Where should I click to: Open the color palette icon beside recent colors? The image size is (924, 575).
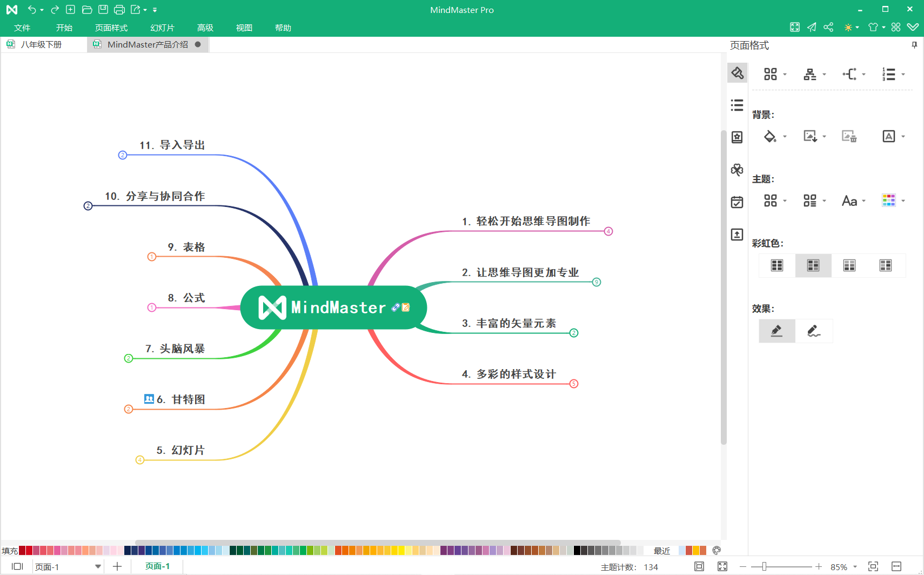[717, 551]
